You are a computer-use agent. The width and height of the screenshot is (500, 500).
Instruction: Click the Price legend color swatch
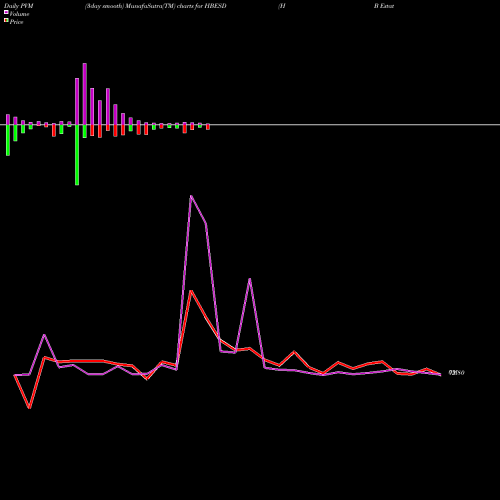[6, 20]
